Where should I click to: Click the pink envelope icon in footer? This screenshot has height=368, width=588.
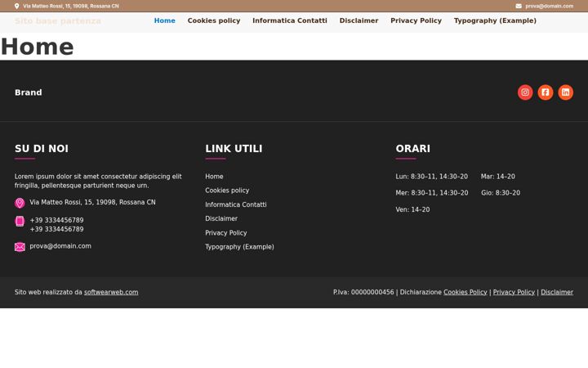tap(20, 247)
